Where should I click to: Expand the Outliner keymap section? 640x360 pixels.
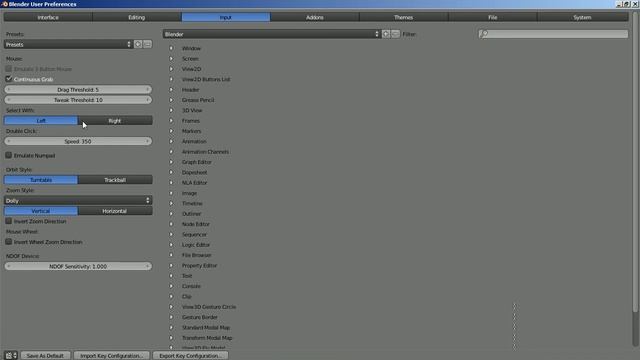(x=171, y=213)
